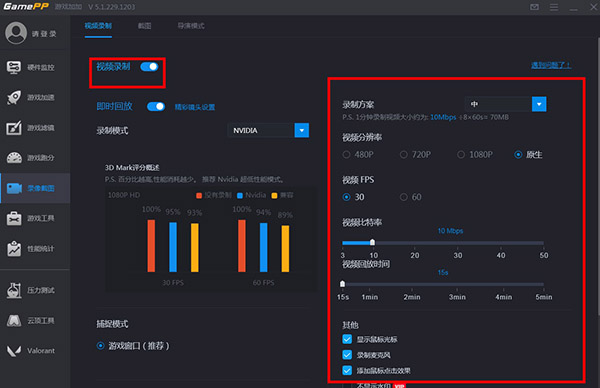Turn off the 即时回放 switch

(x=156, y=106)
